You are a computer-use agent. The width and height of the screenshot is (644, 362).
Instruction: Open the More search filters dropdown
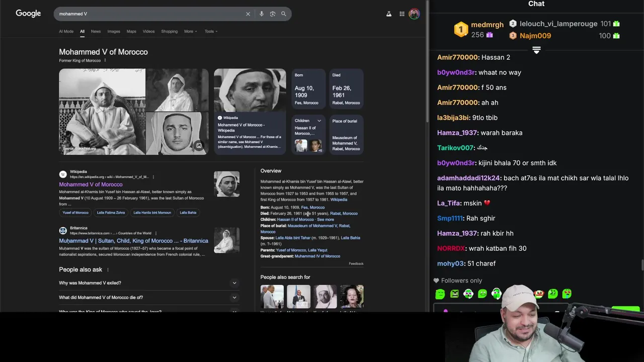tap(190, 31)
